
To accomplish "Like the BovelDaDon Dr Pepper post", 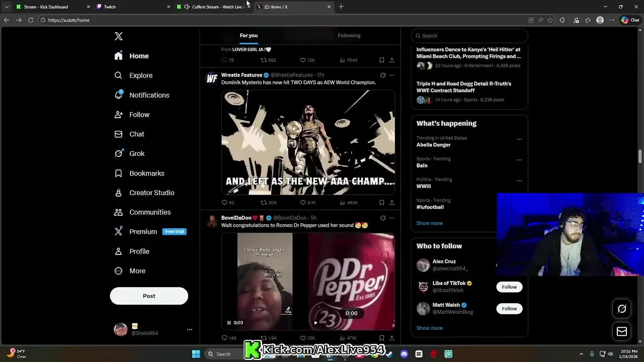I will (x=303, y=338).
